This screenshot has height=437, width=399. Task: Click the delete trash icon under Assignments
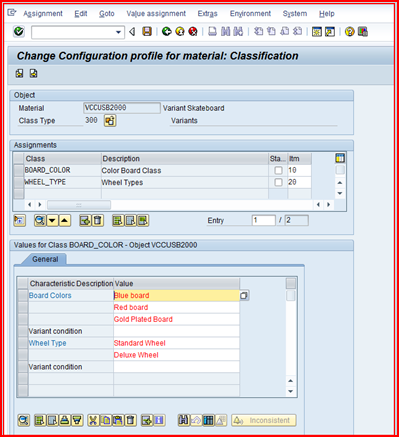98,220
